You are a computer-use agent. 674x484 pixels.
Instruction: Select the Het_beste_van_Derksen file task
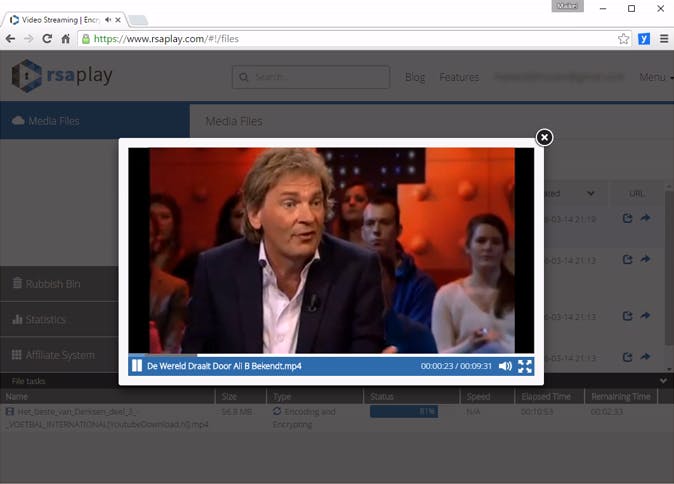click(113, 418)
